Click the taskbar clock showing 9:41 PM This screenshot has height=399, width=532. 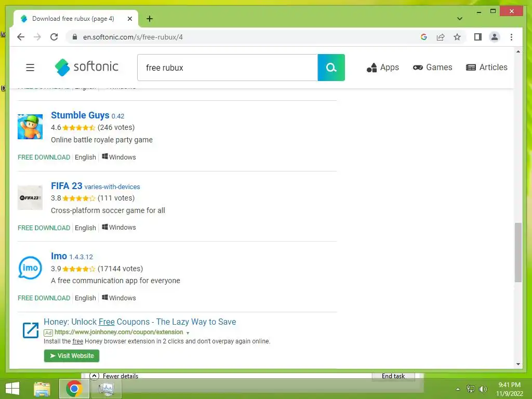(x=509, y=389)
